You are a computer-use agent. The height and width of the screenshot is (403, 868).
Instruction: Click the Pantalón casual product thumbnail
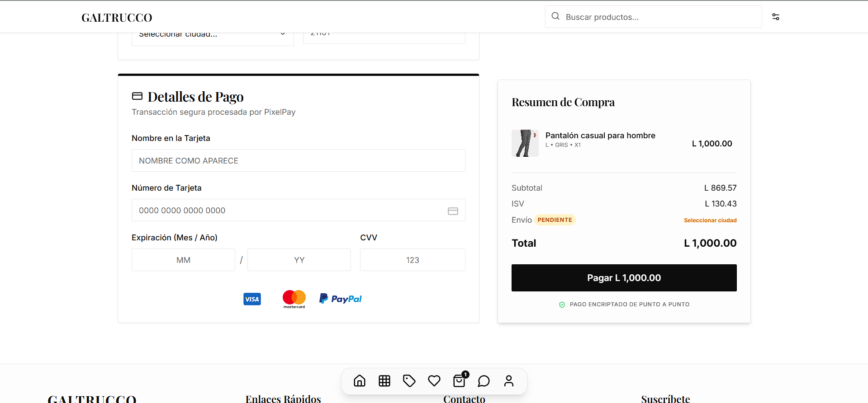click(x=525, y=143)
